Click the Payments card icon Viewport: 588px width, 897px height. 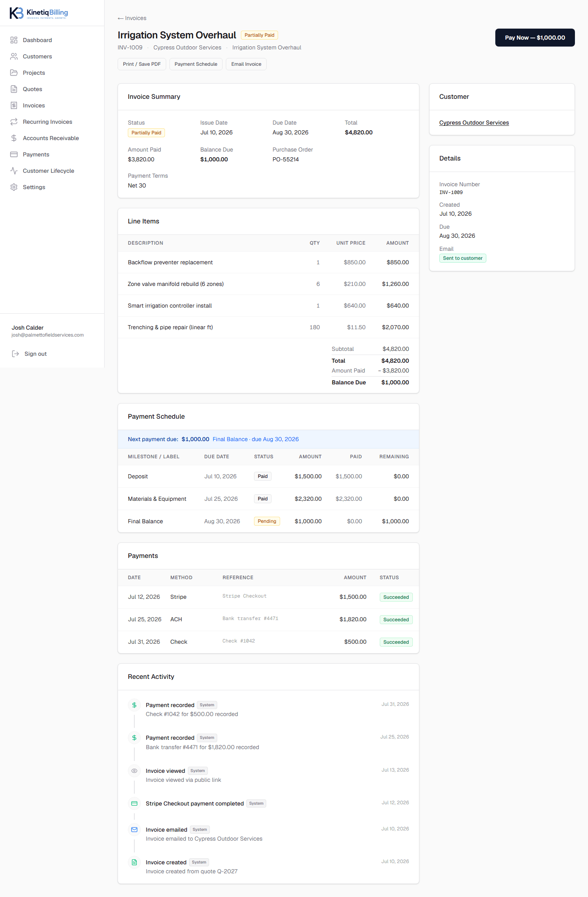pyautogui.click(x=14, y=154)
